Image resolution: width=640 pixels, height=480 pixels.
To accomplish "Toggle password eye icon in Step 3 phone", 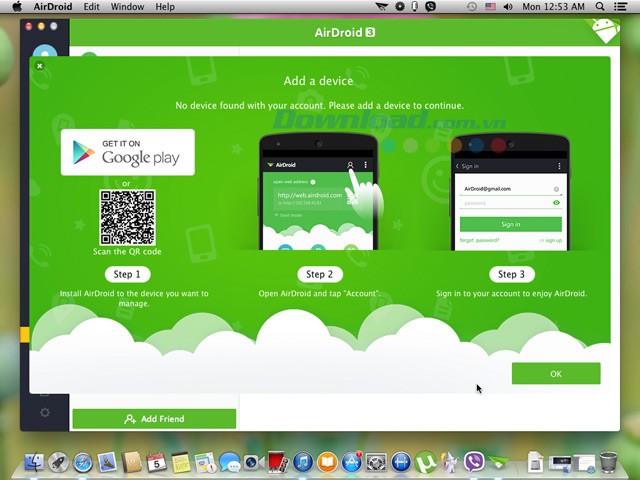I will (x=556, y=203).
